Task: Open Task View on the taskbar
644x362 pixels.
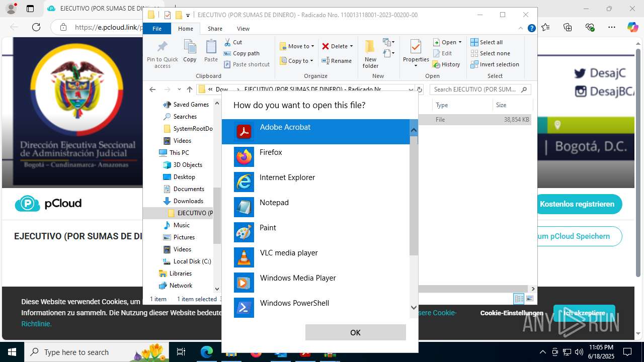Action: point(181,352)
